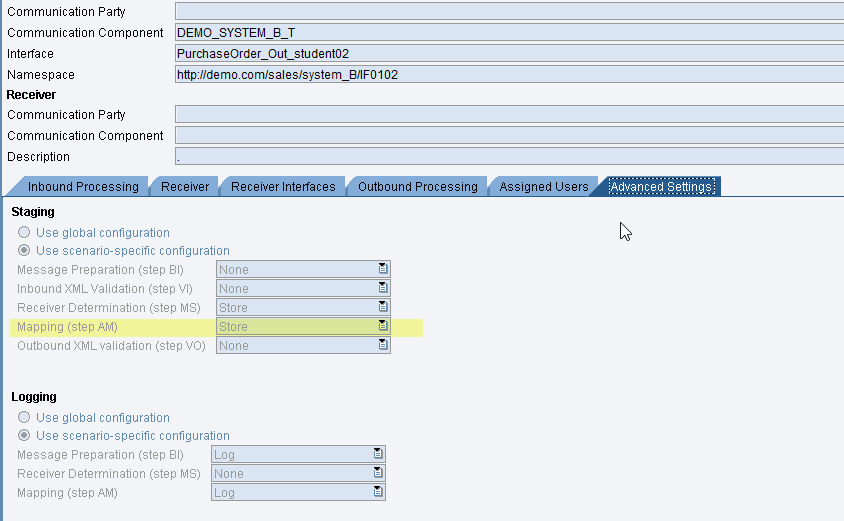The width and height of the screenshot is (844, 521).
Task: Select staging Use scenario-specific configuration radio
Action: 24,251
